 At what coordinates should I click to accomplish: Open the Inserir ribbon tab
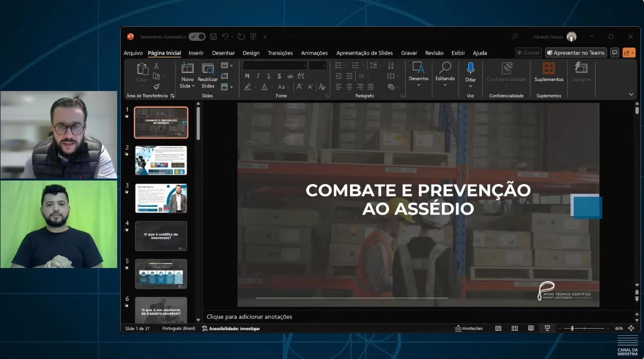click(196, 53)
